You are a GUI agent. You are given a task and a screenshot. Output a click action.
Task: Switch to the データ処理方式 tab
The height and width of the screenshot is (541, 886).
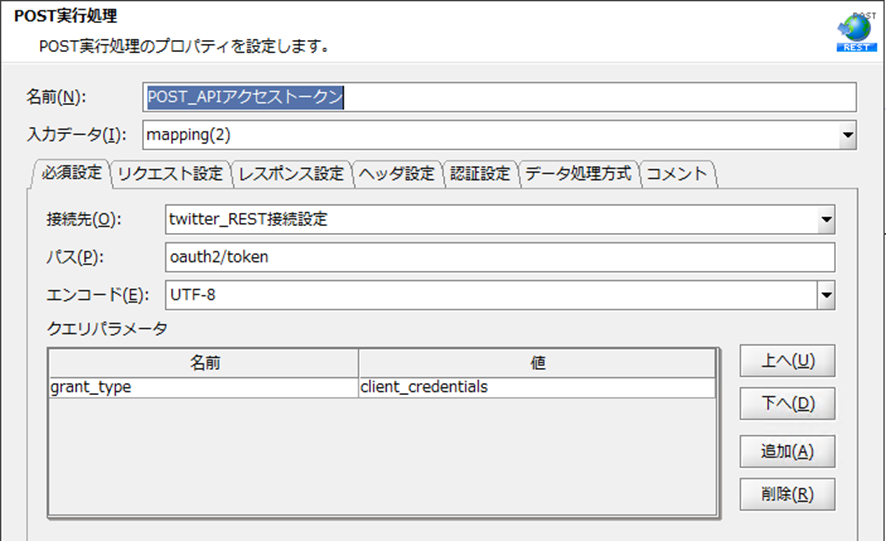pos(578,174)
